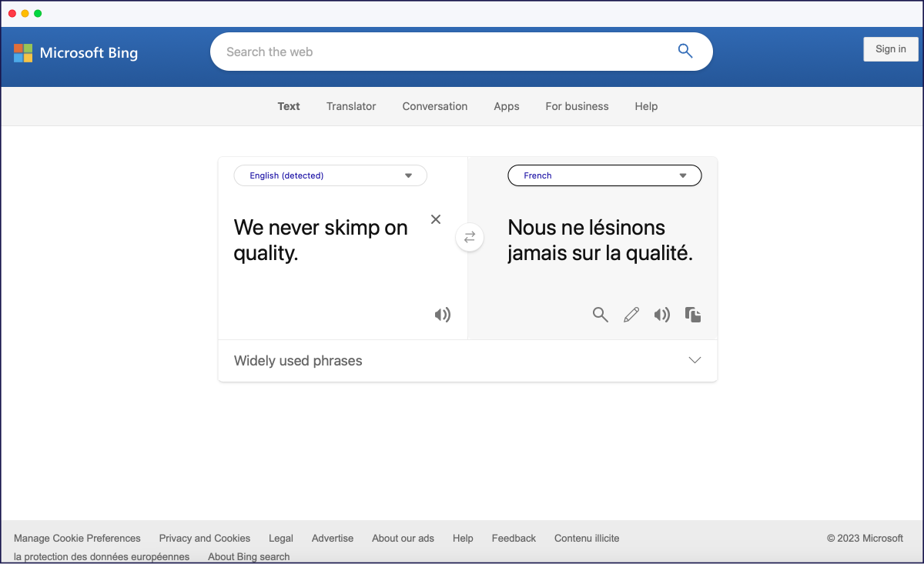Image resolution: width=924 pixels, height=564 pixels.
Task: Open Manage Cookie Preferences
Action: tap(76, 538)
